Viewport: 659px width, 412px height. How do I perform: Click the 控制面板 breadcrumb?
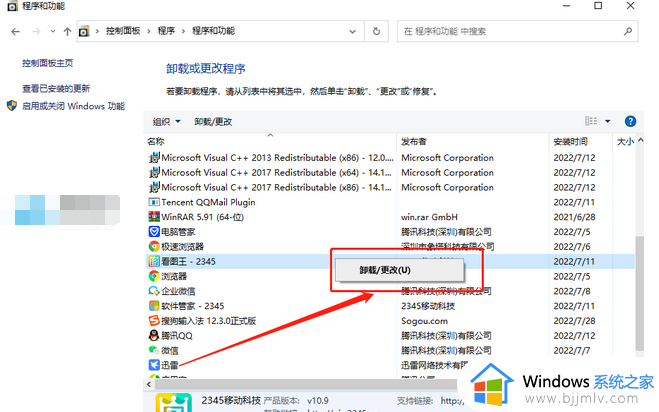[123, 31]
